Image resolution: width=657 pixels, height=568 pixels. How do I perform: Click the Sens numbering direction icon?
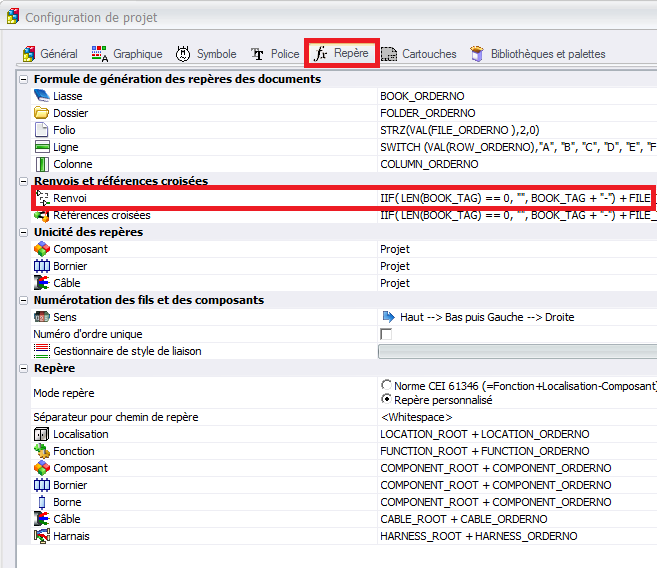(41, 317)
